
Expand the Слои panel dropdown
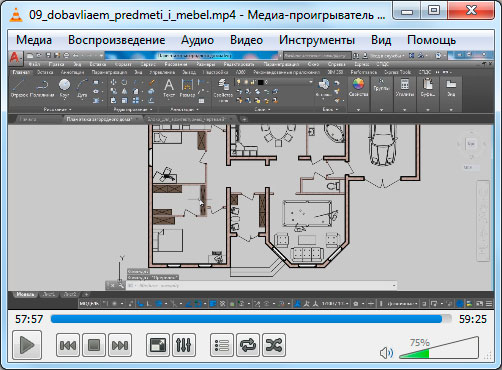tap(263, 109)
